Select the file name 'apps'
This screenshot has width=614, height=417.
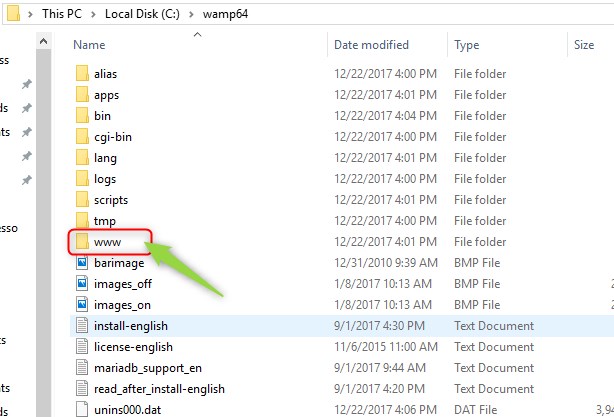107,95
